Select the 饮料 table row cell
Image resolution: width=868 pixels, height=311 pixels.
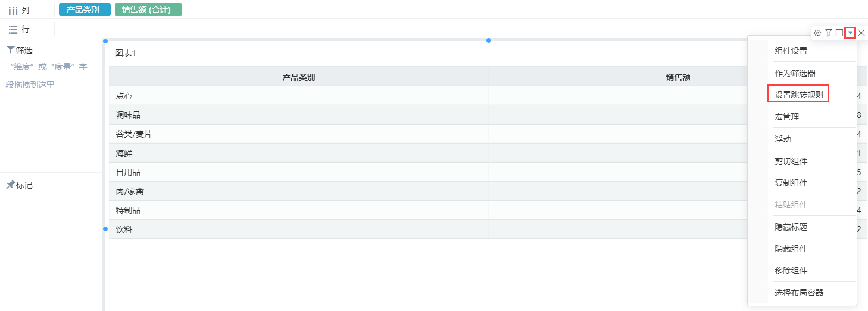[x=298, y=229]
